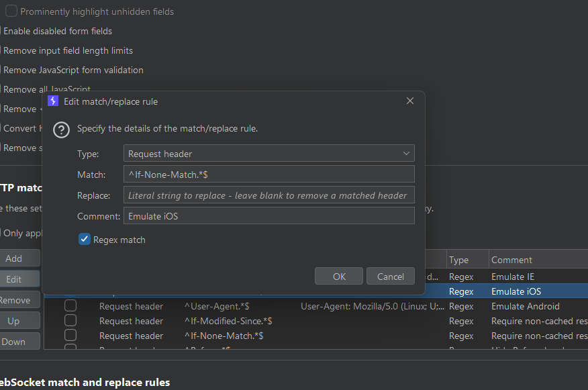Select the Emulate Android comment cell
Image resolution: width=588 pixels, height=390 pixels.
pos(526,306)
